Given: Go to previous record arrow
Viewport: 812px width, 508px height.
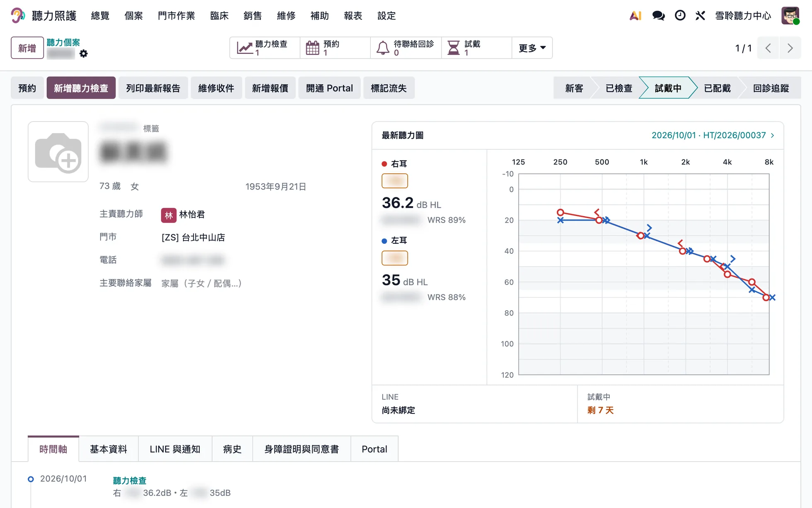Looking at the screenshot, I should tap(768, 48).
